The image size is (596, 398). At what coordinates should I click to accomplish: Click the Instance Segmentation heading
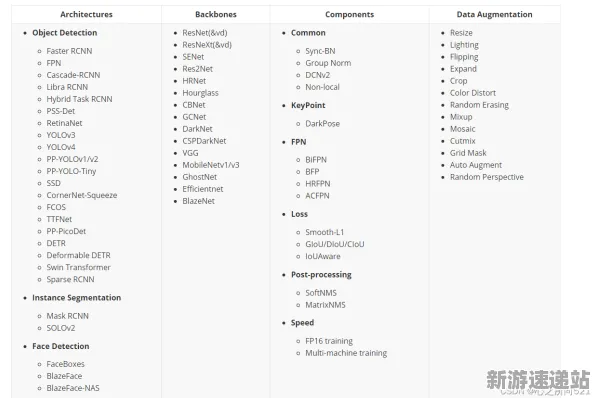[x=76, y=298]
